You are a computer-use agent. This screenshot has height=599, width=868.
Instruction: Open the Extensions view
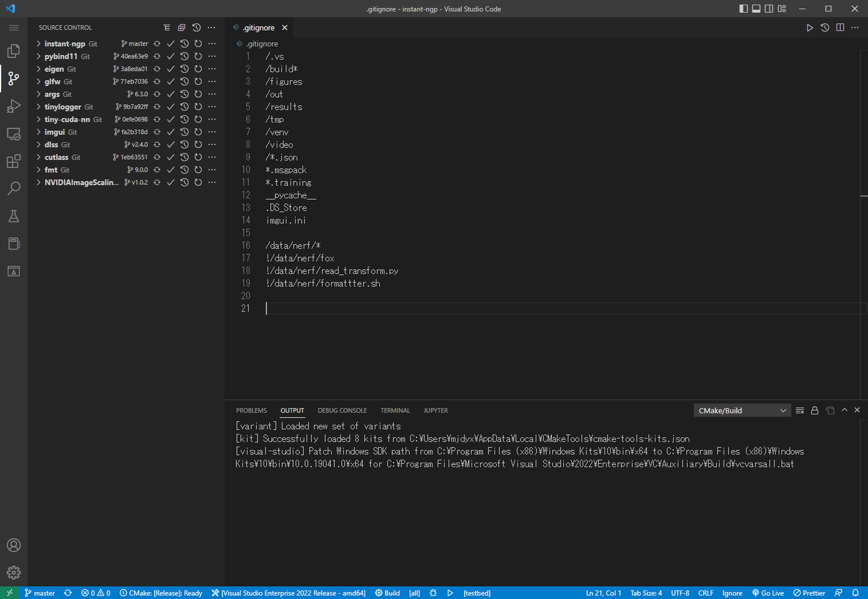(x=13, y=161)
